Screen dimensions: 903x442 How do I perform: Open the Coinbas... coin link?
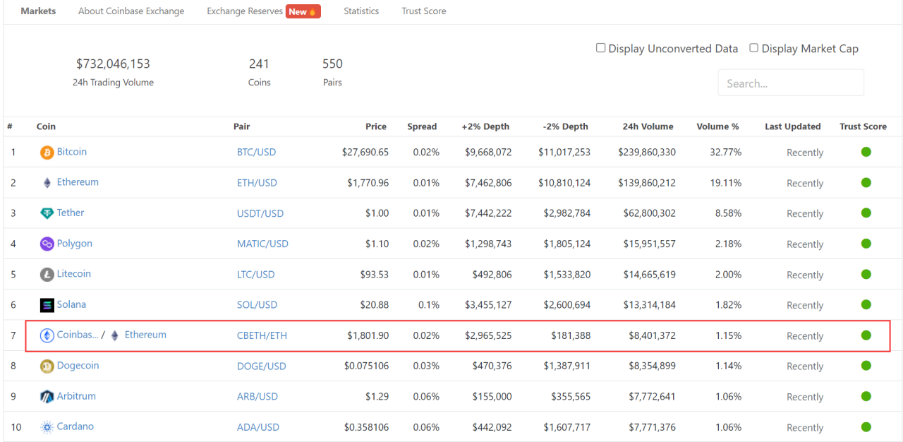(x=77, y=334)
